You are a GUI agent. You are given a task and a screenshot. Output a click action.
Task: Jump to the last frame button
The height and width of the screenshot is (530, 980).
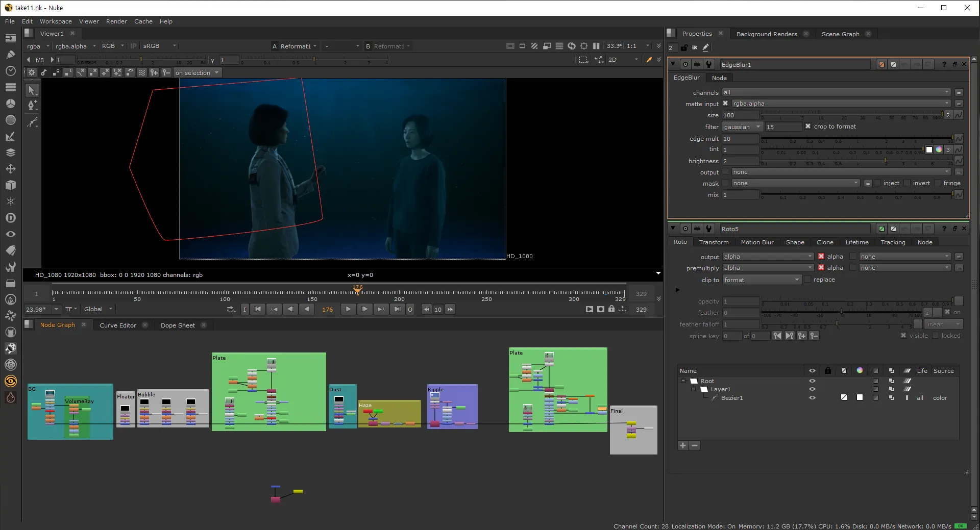pos(397,309)
